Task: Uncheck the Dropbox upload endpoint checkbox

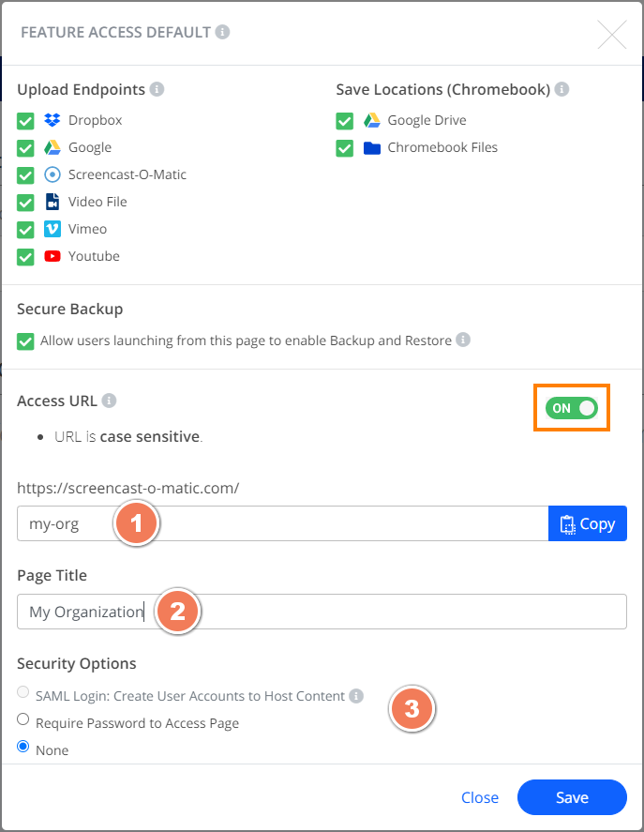Action: pos(25,121)
